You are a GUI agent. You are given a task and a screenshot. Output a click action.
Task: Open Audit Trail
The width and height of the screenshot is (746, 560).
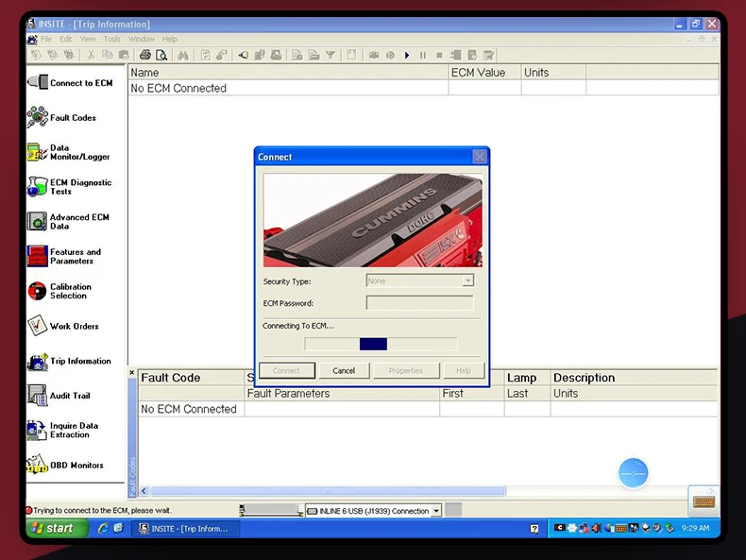pyautogui.click(x=59, y=396)
